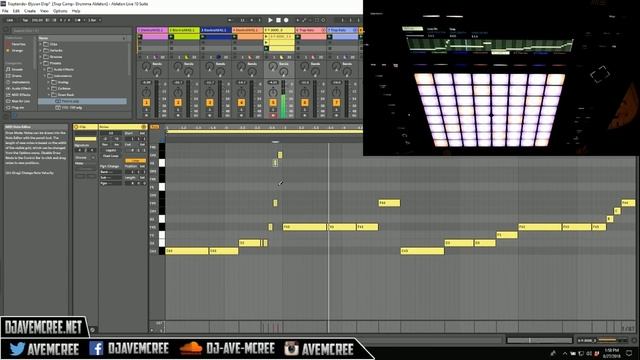Toggle track 5 activator button
640x360 pixels.
[x=273, y=103]
